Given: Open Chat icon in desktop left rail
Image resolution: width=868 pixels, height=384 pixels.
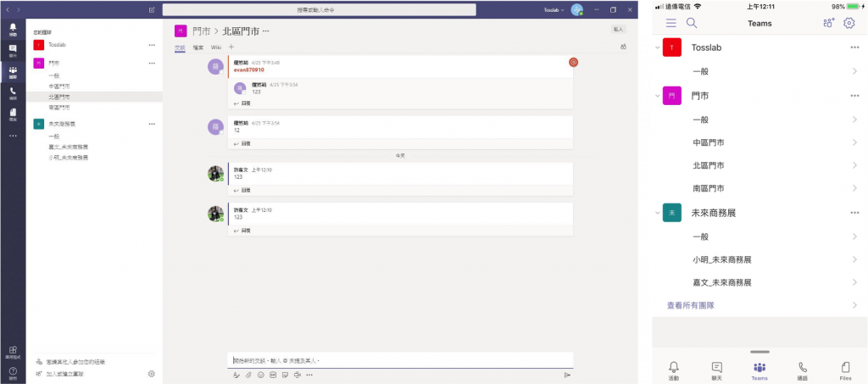Looking at the screenshot, I should pos(13,51).
